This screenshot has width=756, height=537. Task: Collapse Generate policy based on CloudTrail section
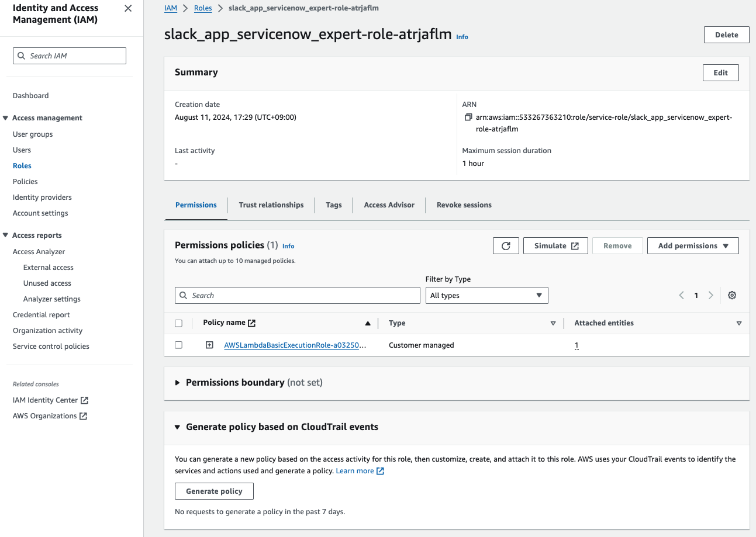[x=178, y=427]
